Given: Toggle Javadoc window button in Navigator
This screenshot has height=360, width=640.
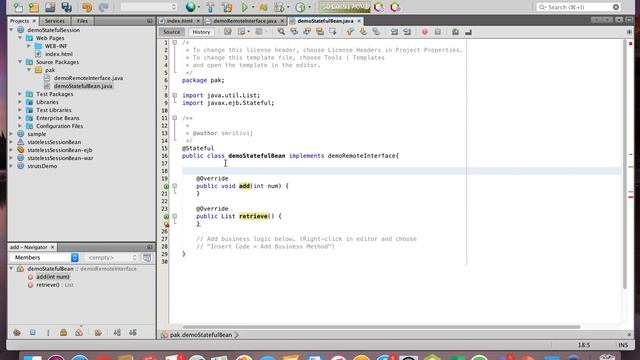Looking at the screenshot, I should tap(147, 258).
